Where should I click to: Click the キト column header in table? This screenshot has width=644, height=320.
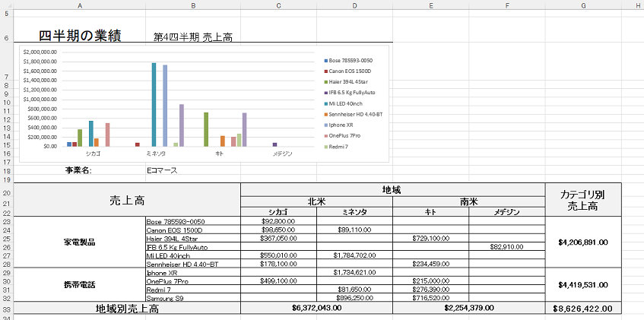coord(431,212)
